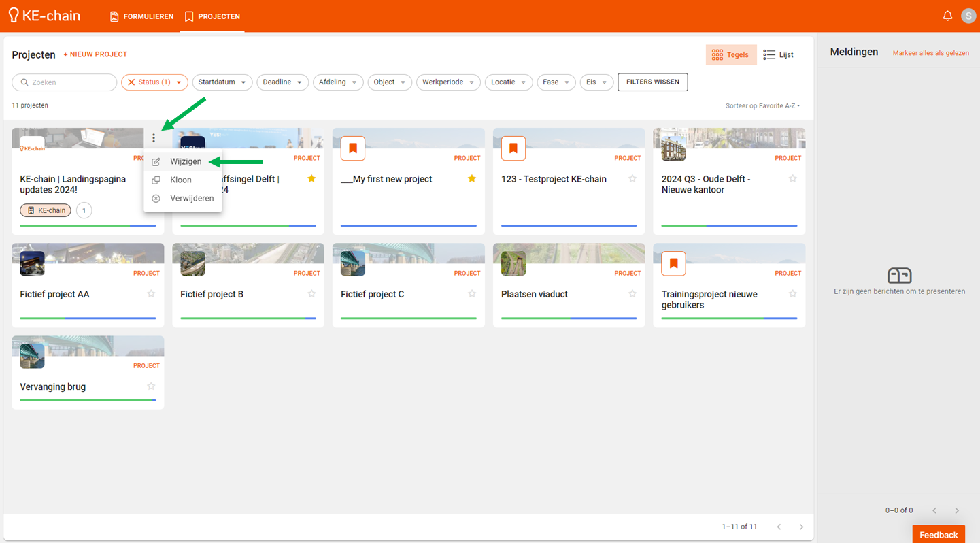Open the Formulieren tab
The image size is (980, 543).
tap(141, 16)
